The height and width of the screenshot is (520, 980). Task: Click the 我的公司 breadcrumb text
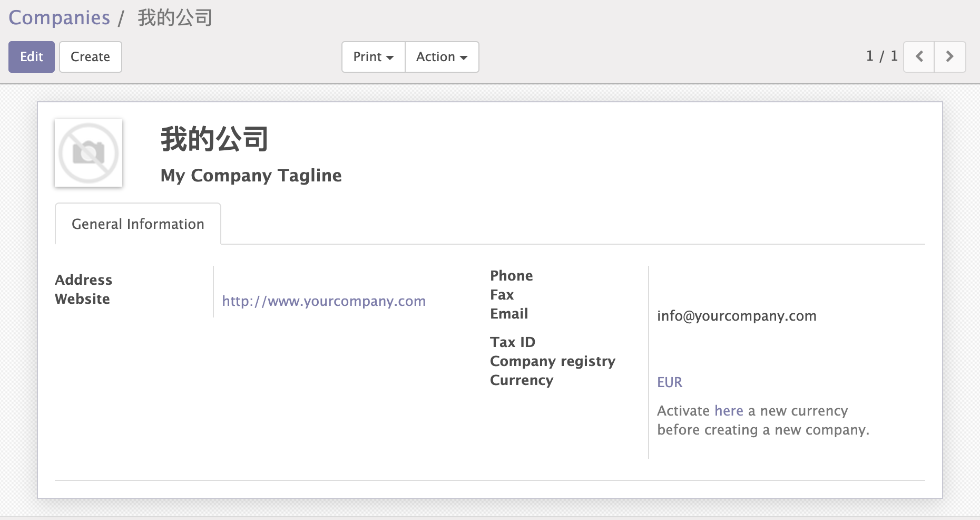click(175, 17)
